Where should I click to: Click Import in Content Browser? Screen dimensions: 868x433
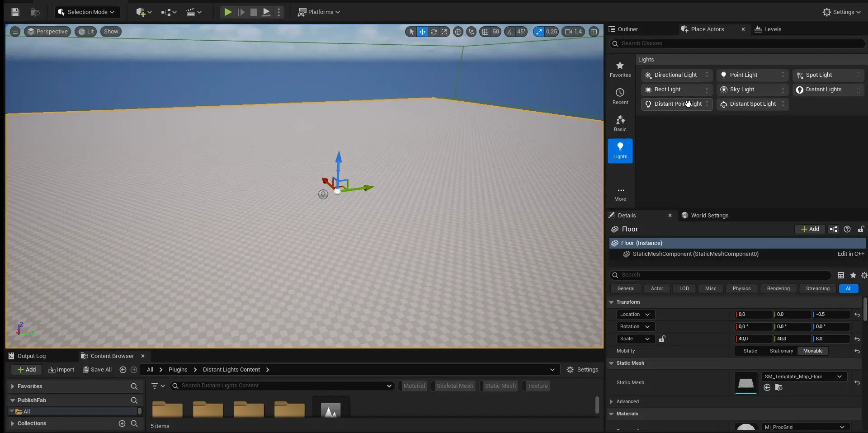coord(61,370)
